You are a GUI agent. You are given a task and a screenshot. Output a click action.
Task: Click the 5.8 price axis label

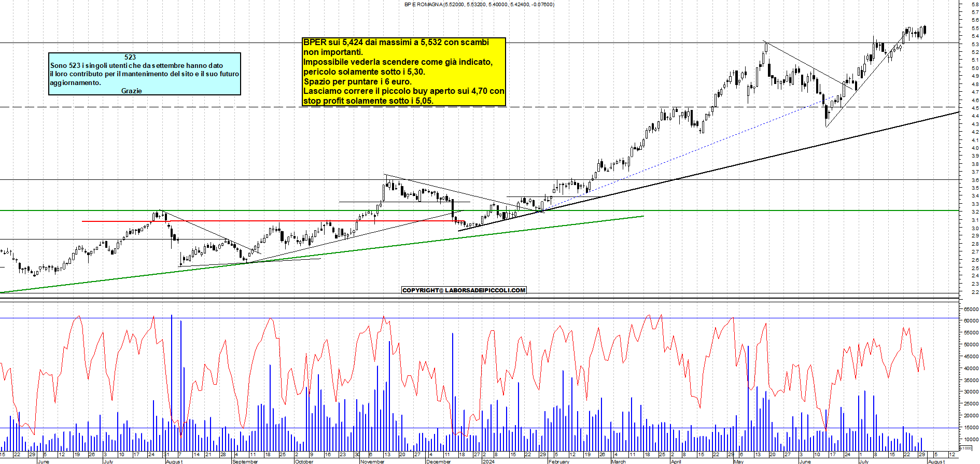975,4
